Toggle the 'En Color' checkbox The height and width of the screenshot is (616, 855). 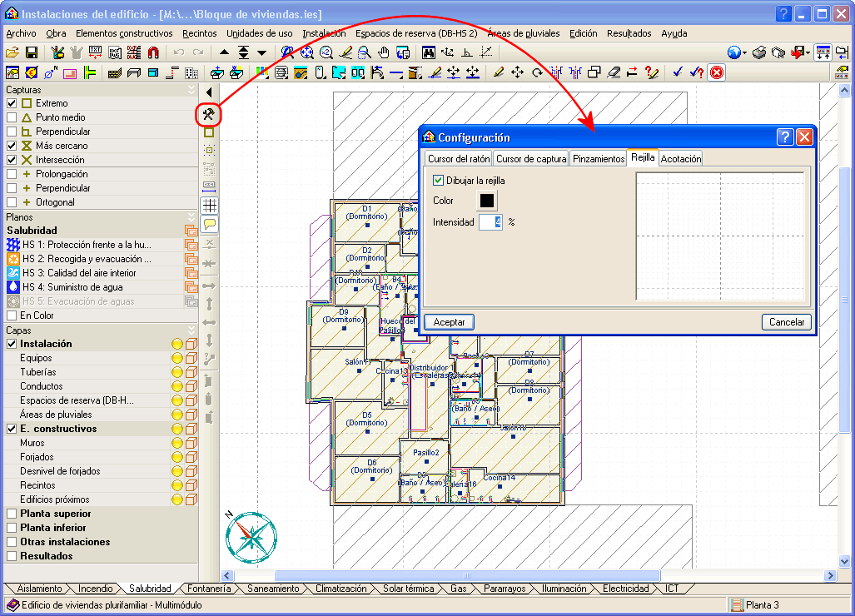[12, 315]
